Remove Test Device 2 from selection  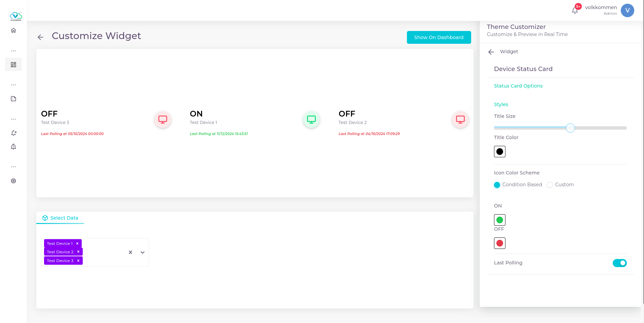pyautogui.click(x=78, y=252)
